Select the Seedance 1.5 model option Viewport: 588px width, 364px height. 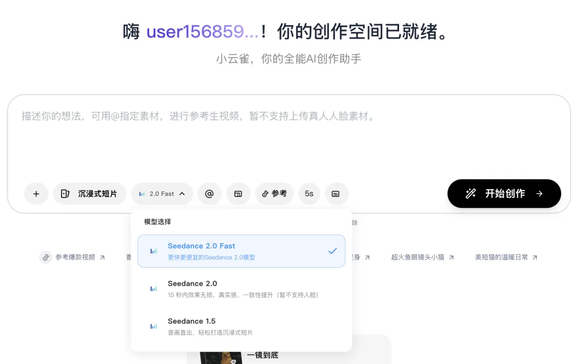[241, 326]
